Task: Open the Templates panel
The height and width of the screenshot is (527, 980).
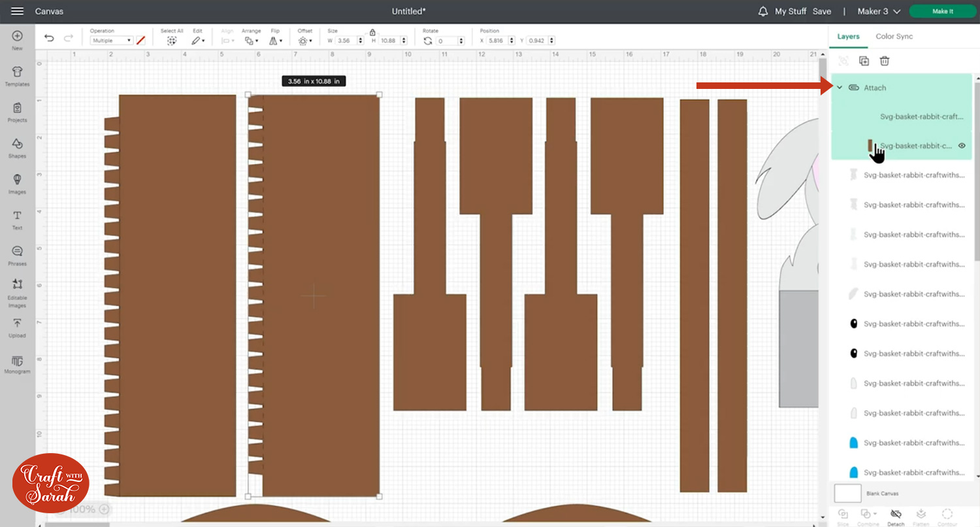Action: pos(17,76)
